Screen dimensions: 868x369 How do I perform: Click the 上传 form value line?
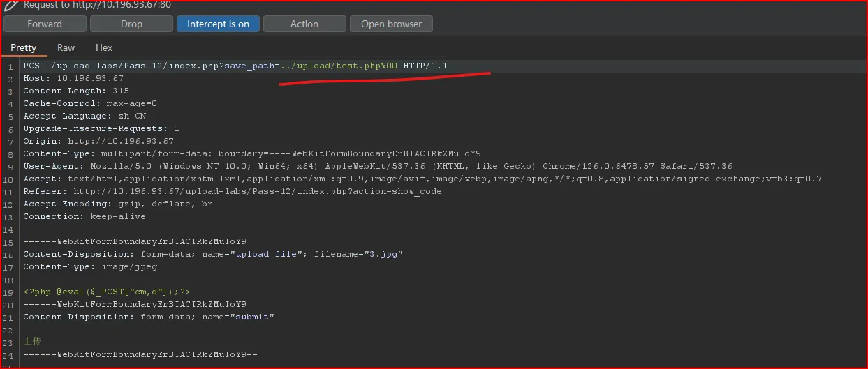tap(32, 342)
